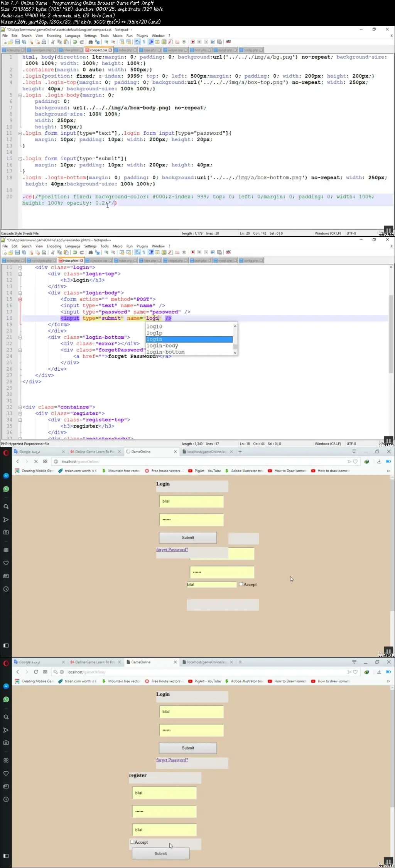The height and width of the screenshot is (868, 395).
Task: Click New file icon in the compact.css window toolbar
Action: coord(5,42)
